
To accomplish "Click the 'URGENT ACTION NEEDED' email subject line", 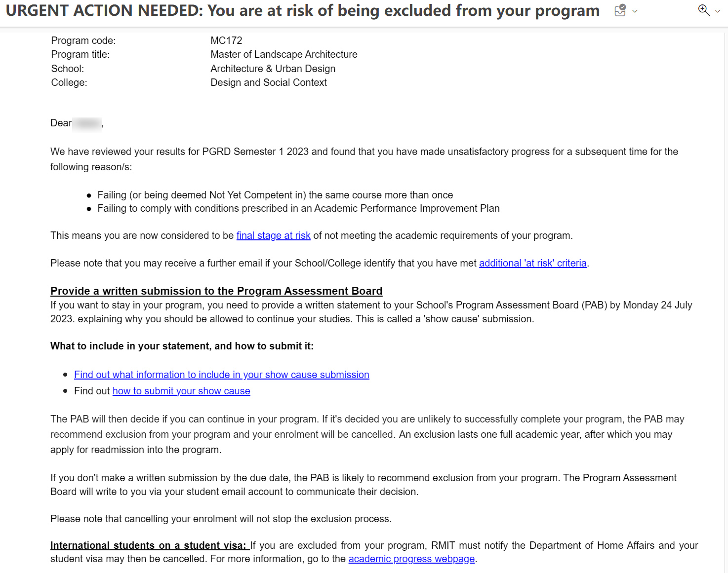I will tap(302, 11).
